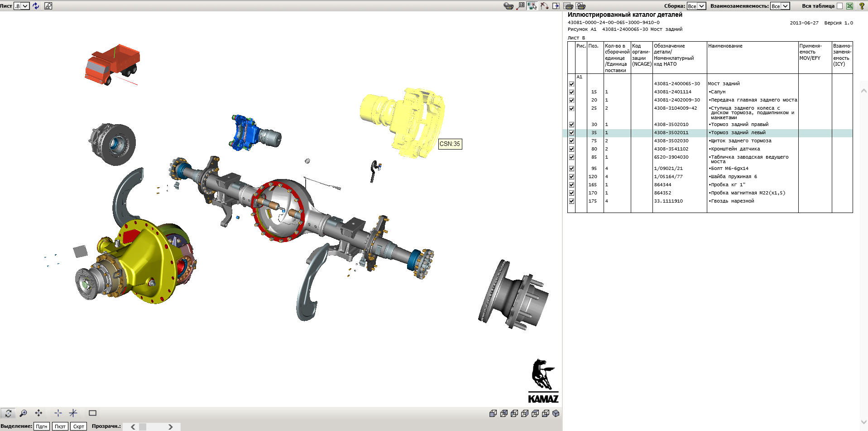Select the Табличка заводская ведущего моста row
The image size is (868, 431).
point(710,160)
